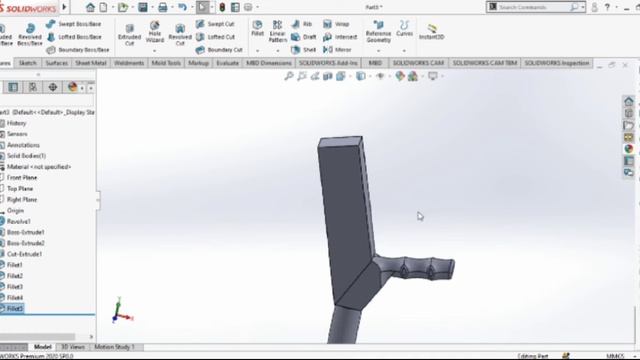
Task: Click the Home icon in the top toolbar
Action: pyautogui.click(x=90, y=7)
